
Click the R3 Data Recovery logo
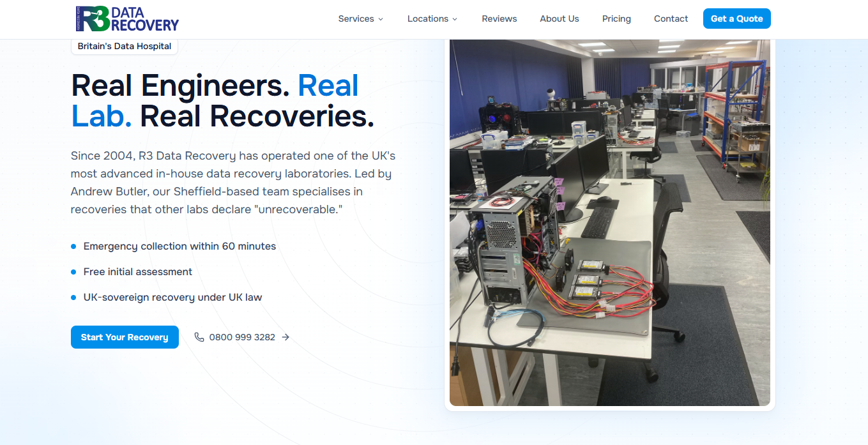coord(127,19)
